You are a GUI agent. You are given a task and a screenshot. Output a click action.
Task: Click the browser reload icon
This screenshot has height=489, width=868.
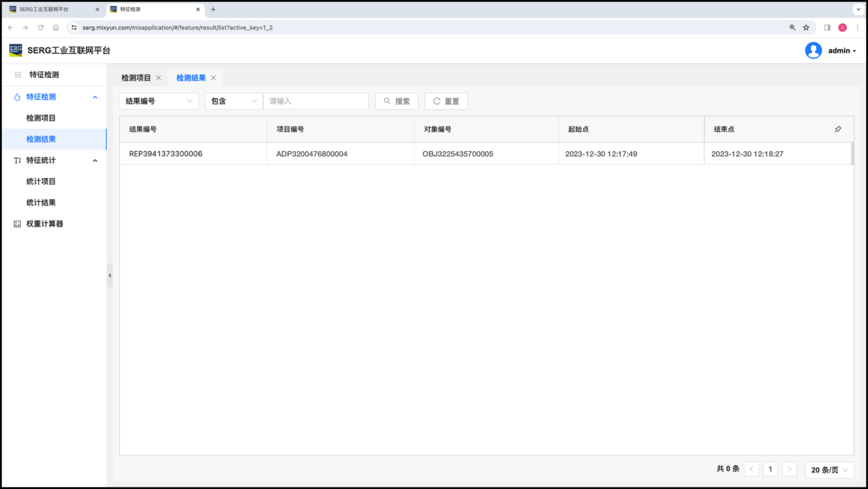coord(40,27)
